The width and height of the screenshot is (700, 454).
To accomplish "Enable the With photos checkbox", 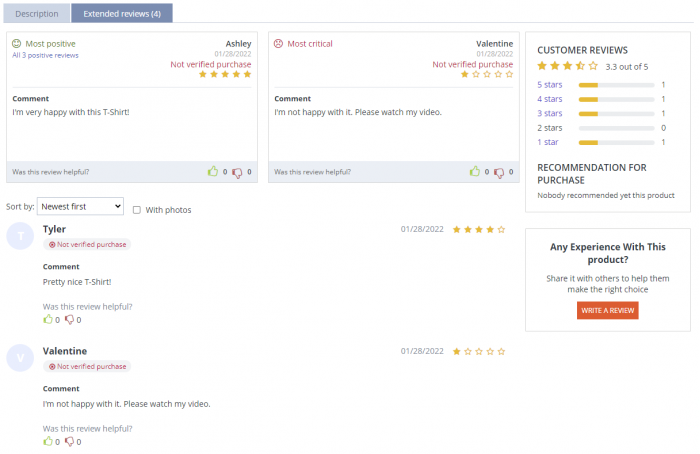I will (137, 210).
